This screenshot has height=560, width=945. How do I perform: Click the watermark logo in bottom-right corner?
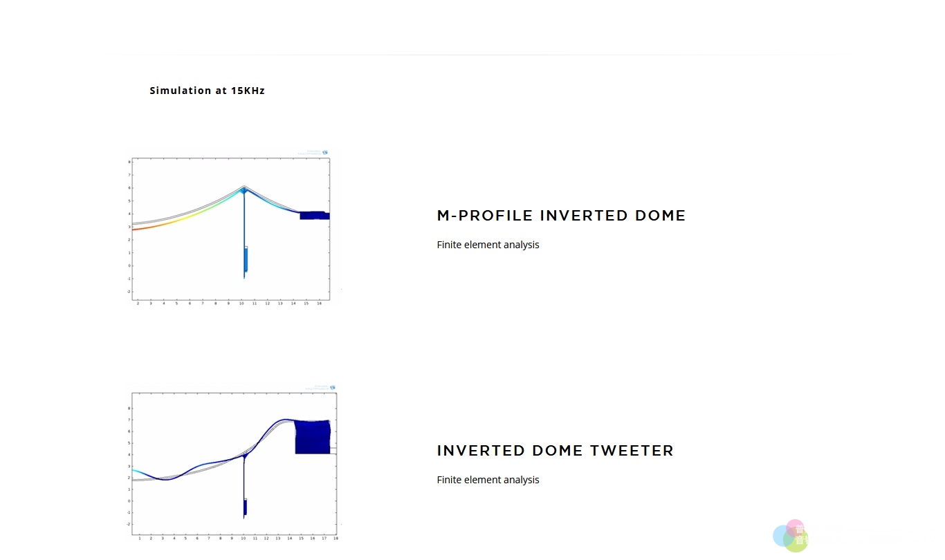pos(790,536)
